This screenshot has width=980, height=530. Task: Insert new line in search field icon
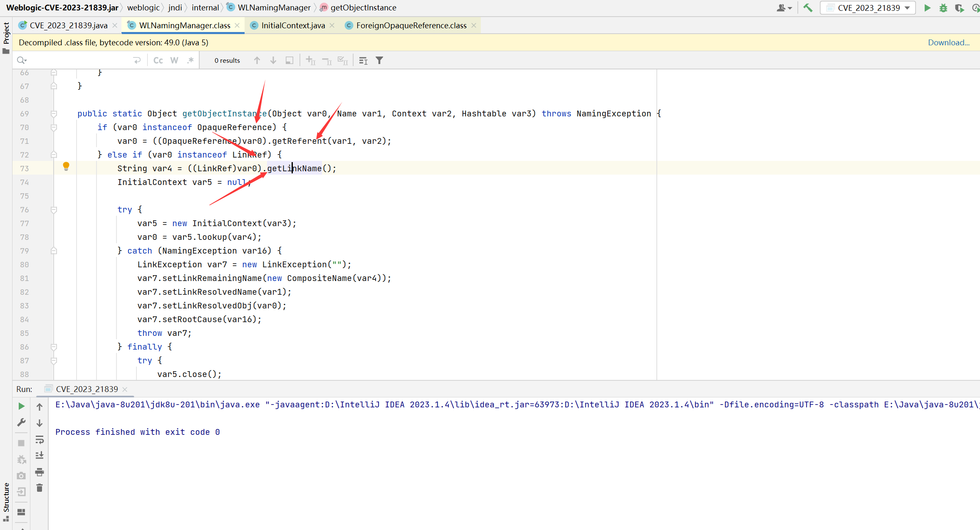coord(137,61)
